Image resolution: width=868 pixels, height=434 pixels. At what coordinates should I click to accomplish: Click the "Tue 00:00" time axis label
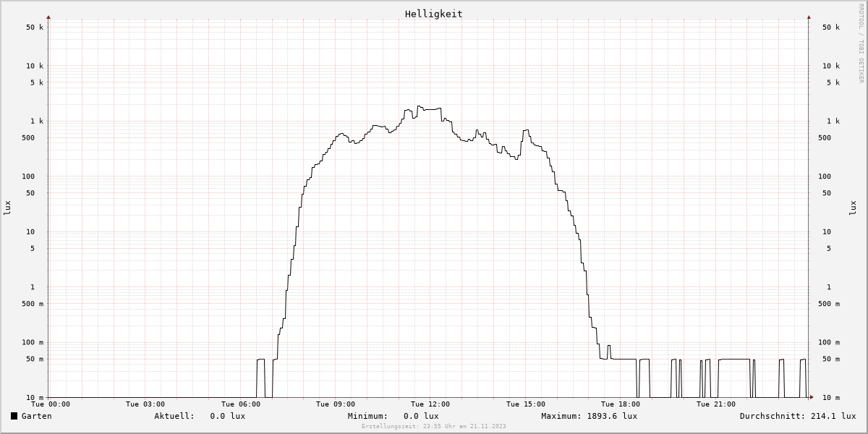point(51,404)
